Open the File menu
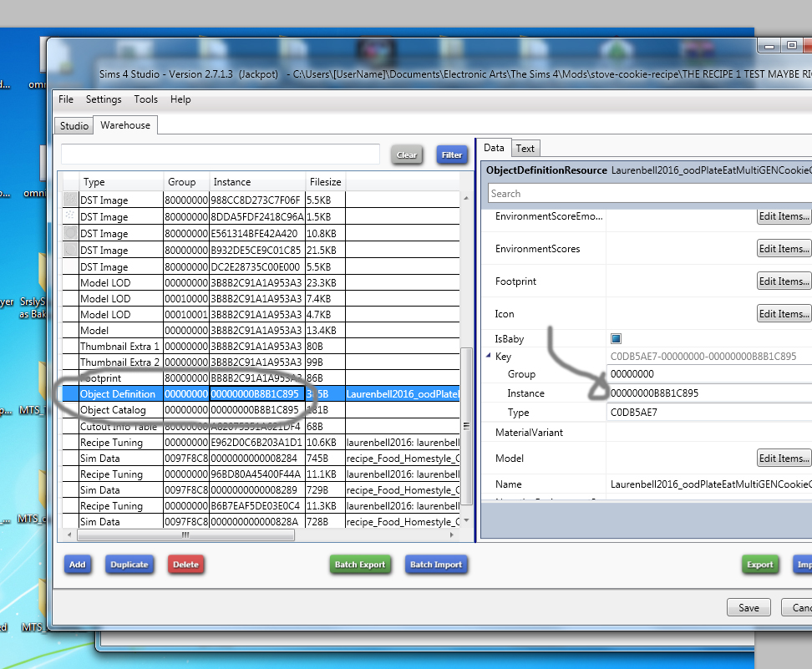 [66, 99]
